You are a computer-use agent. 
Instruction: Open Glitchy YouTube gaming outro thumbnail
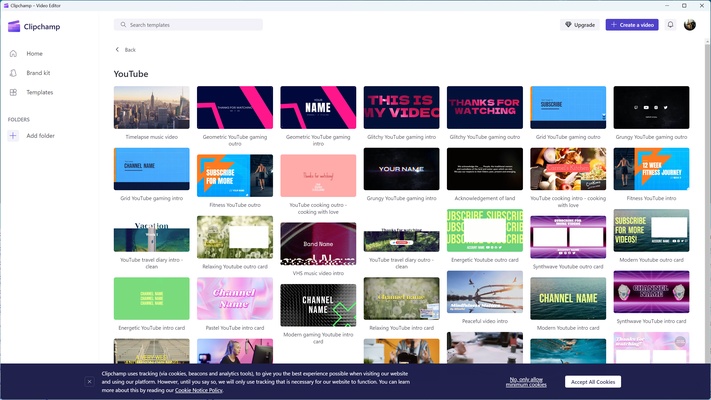(485, 107)
